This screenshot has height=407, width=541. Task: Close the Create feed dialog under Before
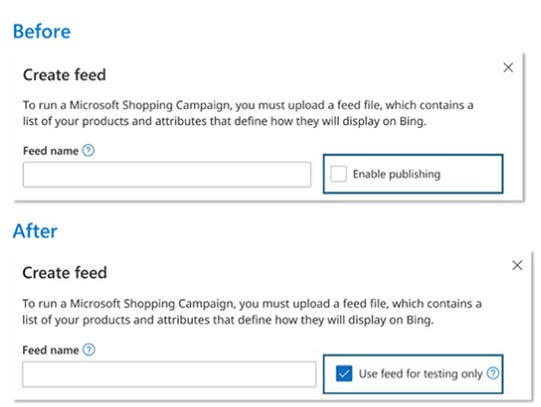point(508,67)
